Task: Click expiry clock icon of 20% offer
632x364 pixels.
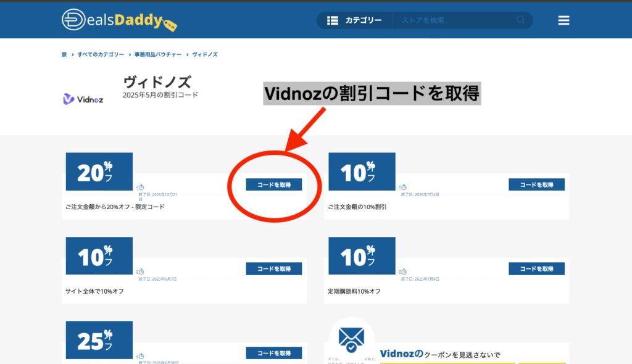Action: click(140, 187)
